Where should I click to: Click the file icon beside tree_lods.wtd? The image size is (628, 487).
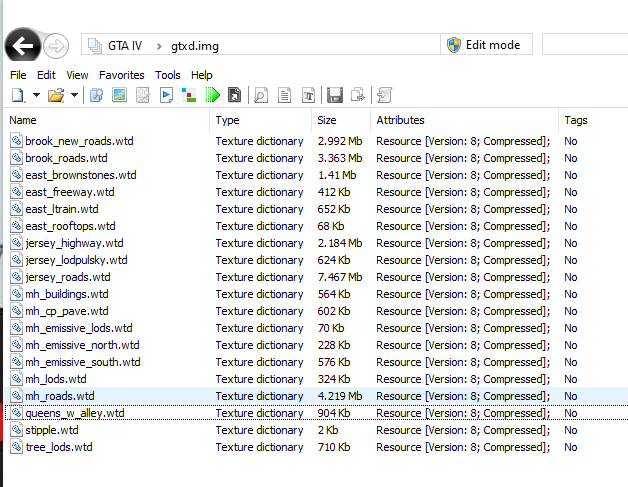click(16, 447)
